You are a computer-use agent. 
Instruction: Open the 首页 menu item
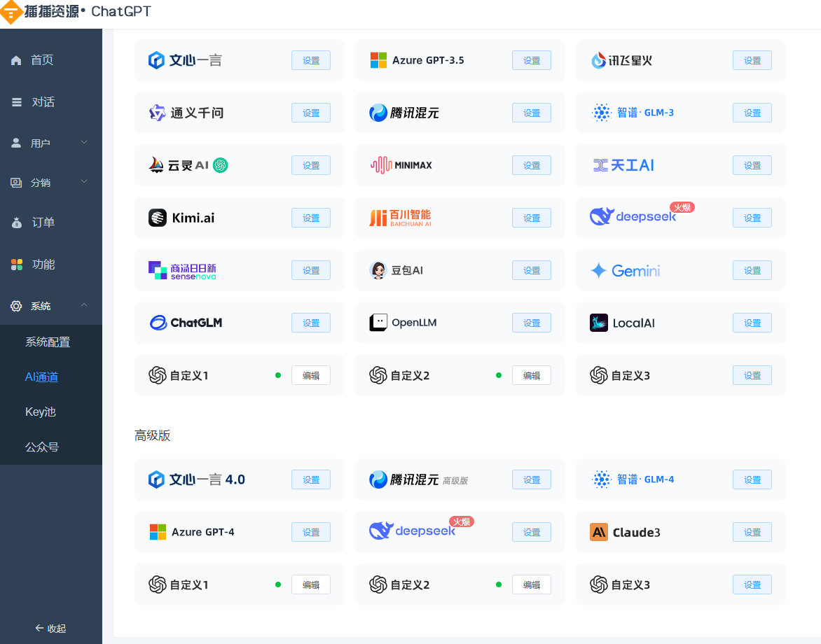tap(51, 60)
